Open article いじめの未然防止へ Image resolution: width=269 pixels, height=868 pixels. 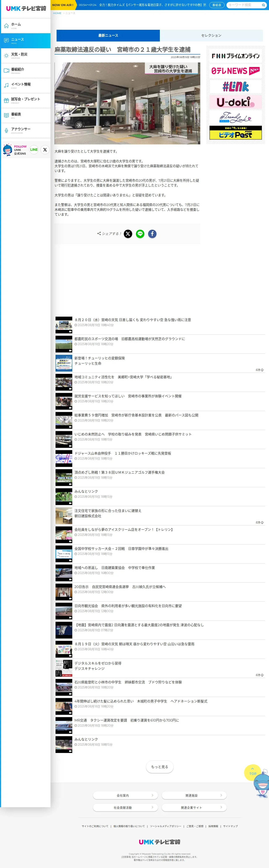[x=133, y=434]
